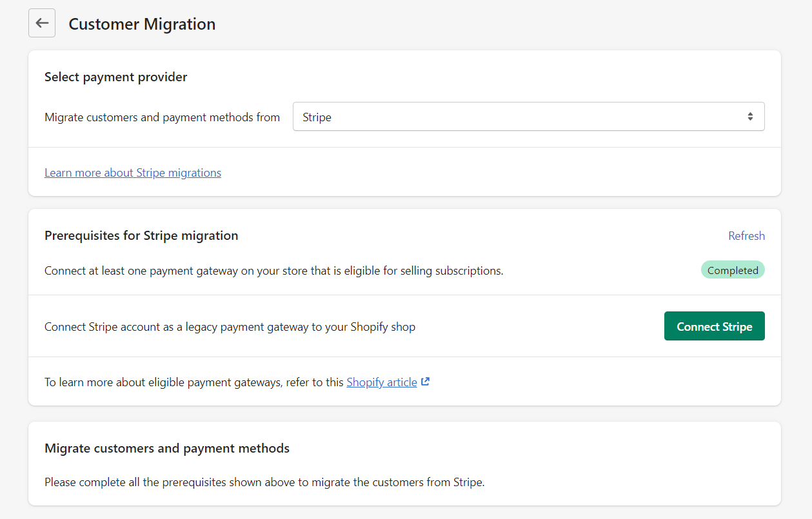
Task: Click the Select payment provider heading
Action: coord(116,77)
